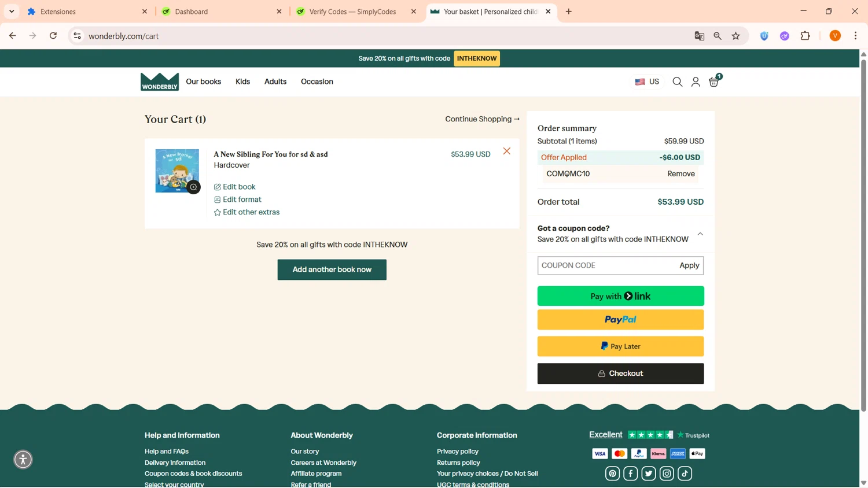Switch to the Dashboard tab

(222, 12)
